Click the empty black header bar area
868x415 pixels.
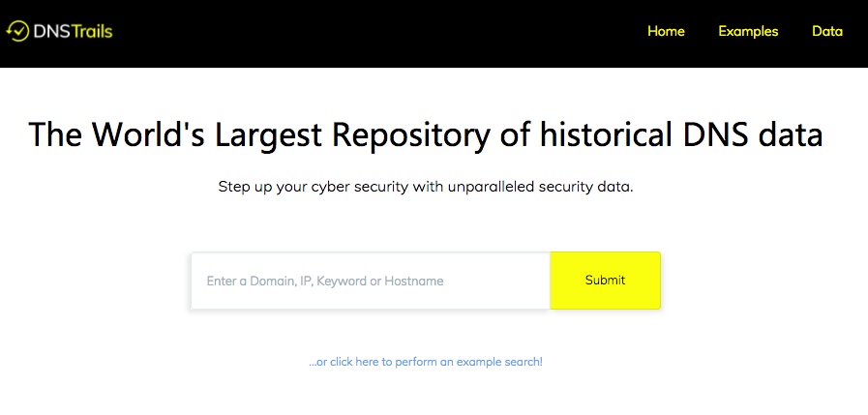[387, 33]
